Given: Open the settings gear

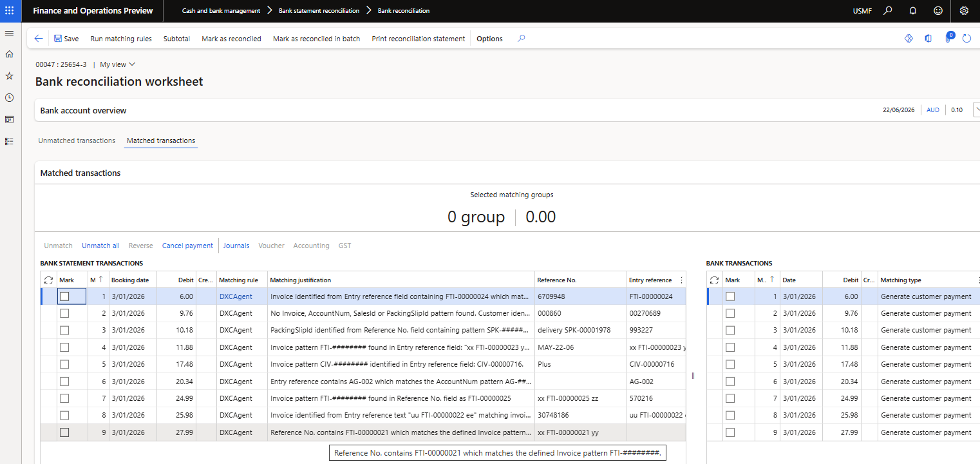Looking at the screenshot, I should pyautogui.click(x=964, y=11).
